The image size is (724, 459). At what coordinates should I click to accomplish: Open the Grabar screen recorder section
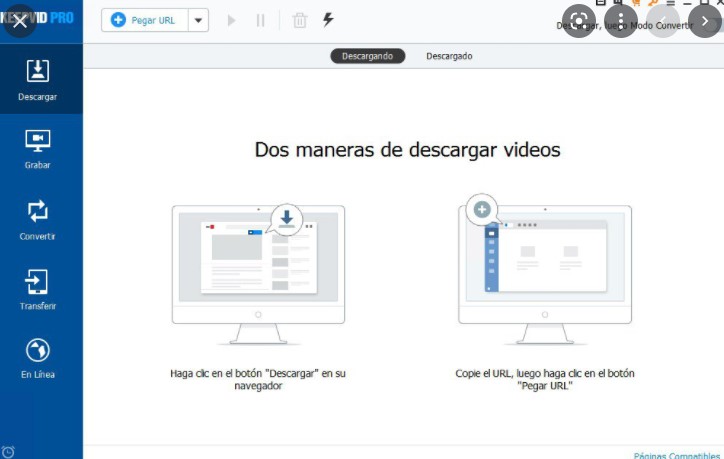(38, 150)
